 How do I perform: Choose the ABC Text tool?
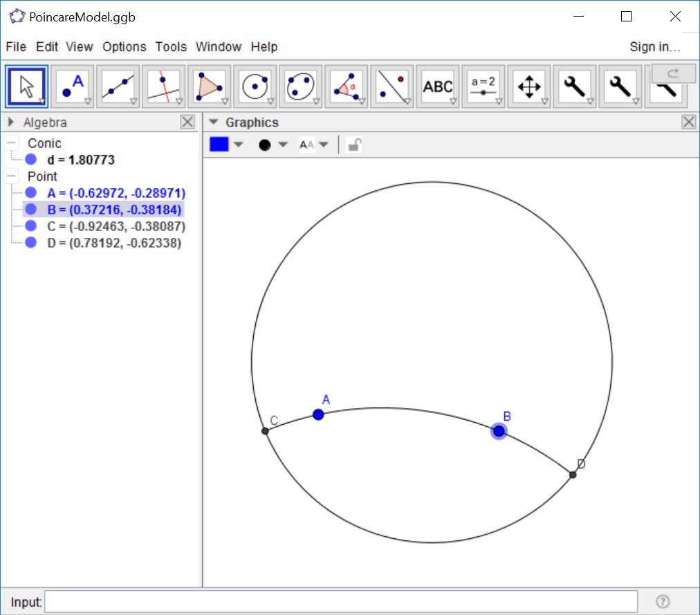pyautogui.click(x=438, y=86)
